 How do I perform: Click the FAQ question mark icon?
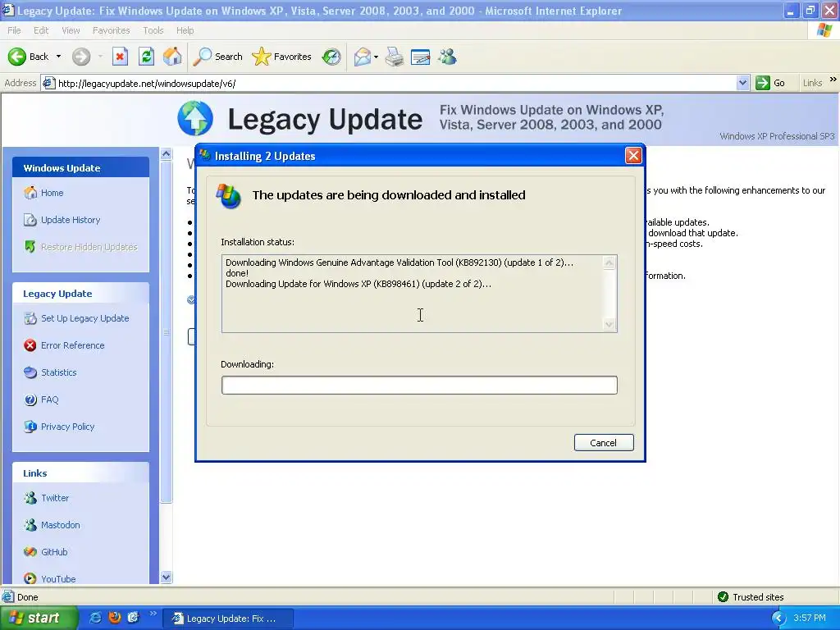[x=30, y=399]
